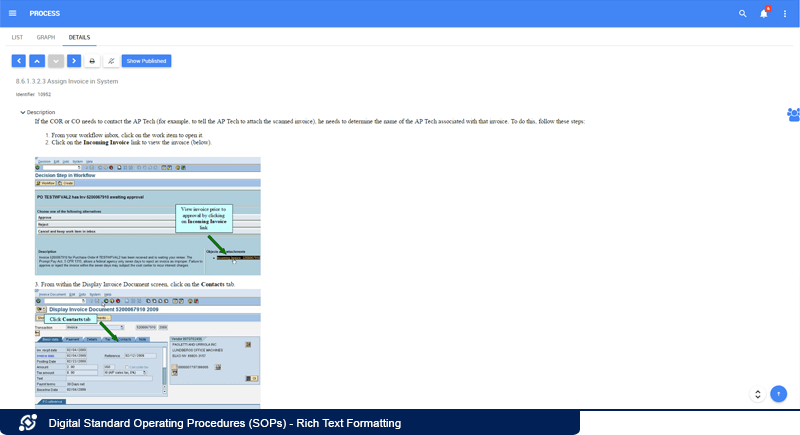This screenshot has width=800, height=435.
Task: Navigate up with the up arrow button
Action: (36, 61)
